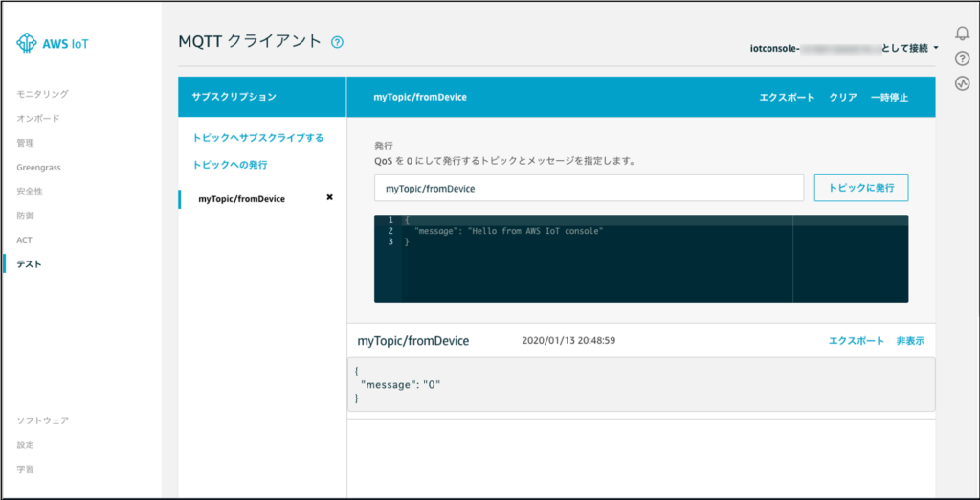Click クリア in the topic header

(843, 98)
